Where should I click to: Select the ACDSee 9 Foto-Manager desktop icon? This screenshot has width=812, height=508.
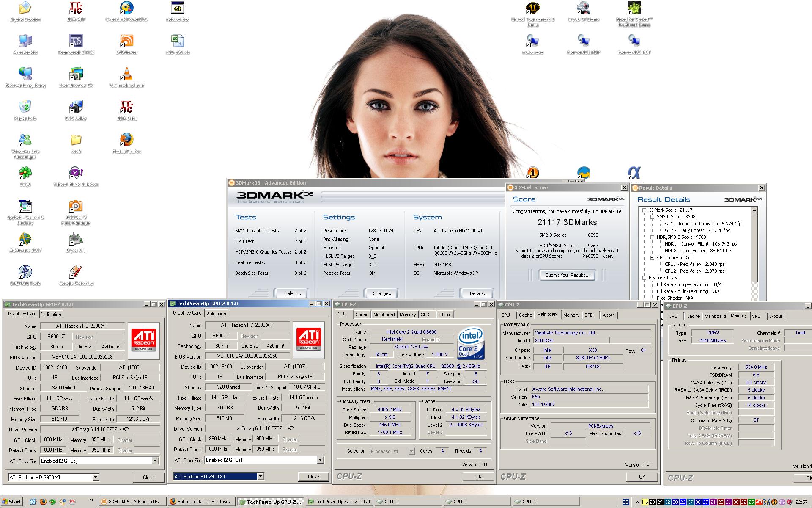tap(76, 212)
